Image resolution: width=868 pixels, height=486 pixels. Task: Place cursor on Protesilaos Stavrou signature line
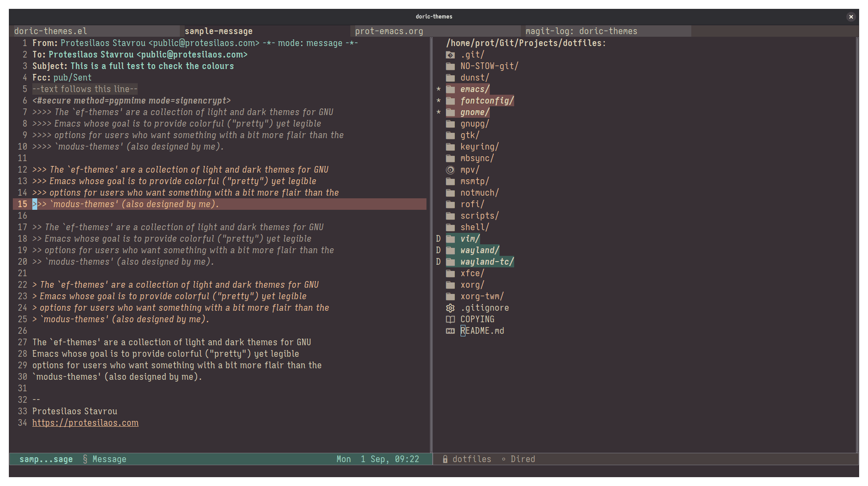click(x=75, y=412)
